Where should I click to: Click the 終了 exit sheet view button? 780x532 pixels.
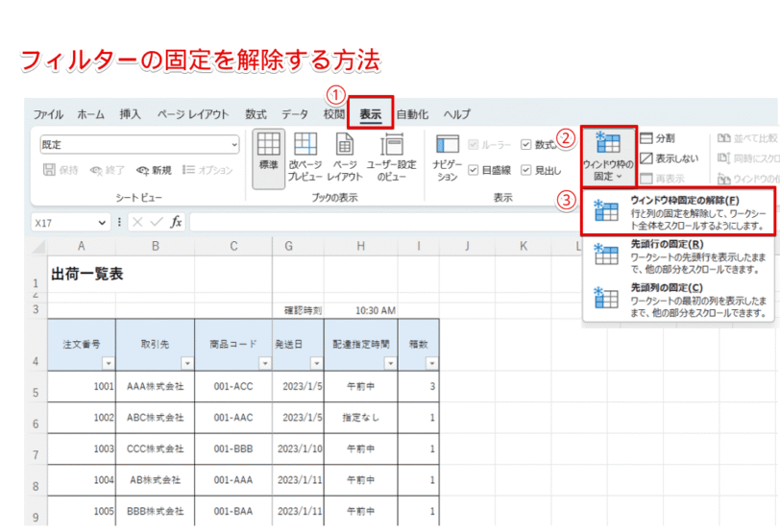[x=107, y=170]
